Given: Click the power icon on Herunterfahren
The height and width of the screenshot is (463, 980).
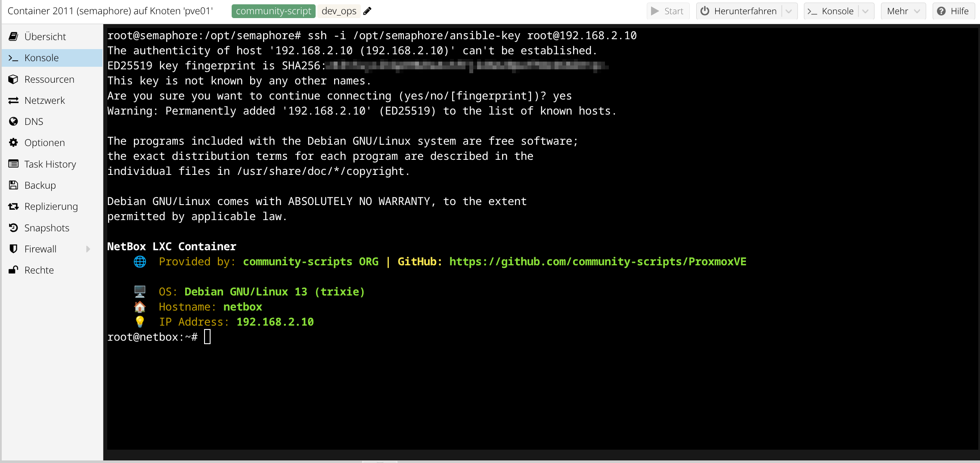Looking at the screenshot, I should pyautogui.click(x=705, y=11).
